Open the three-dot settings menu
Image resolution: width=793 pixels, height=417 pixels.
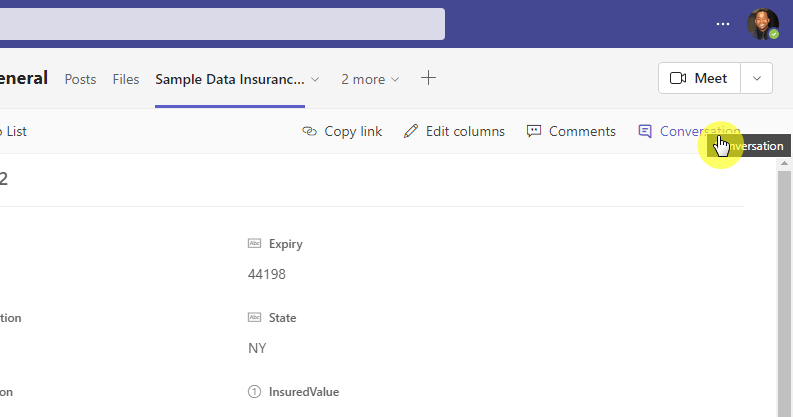(723, 24)
